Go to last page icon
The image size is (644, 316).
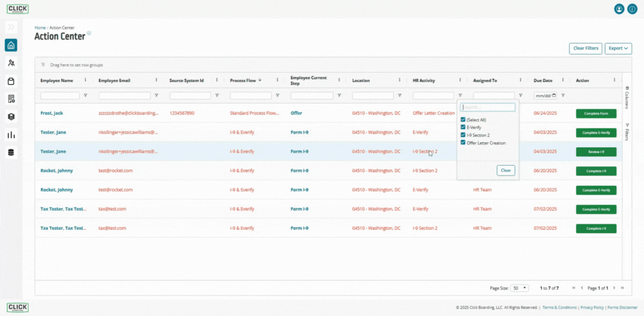click(622, 288)
